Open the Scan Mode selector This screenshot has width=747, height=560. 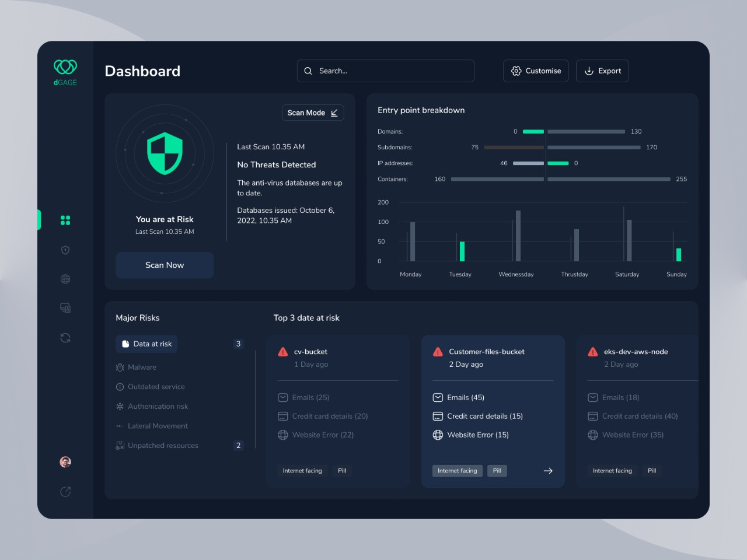313,113
